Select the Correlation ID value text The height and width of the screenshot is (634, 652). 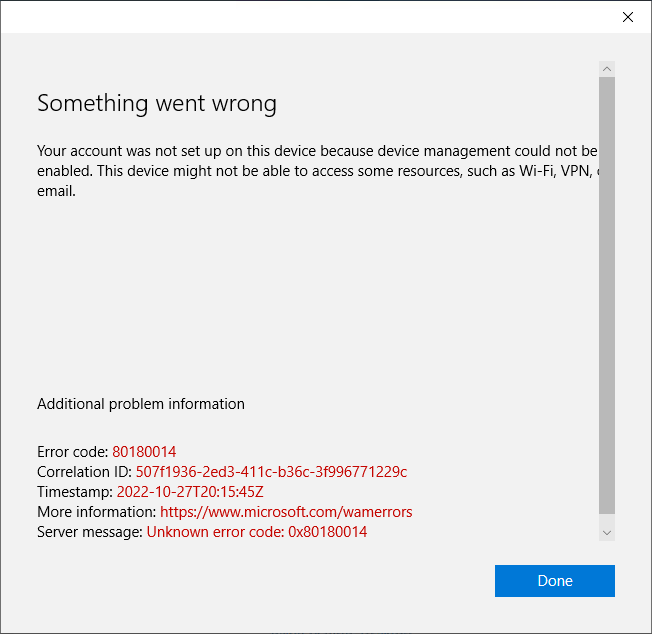point(271,472)
